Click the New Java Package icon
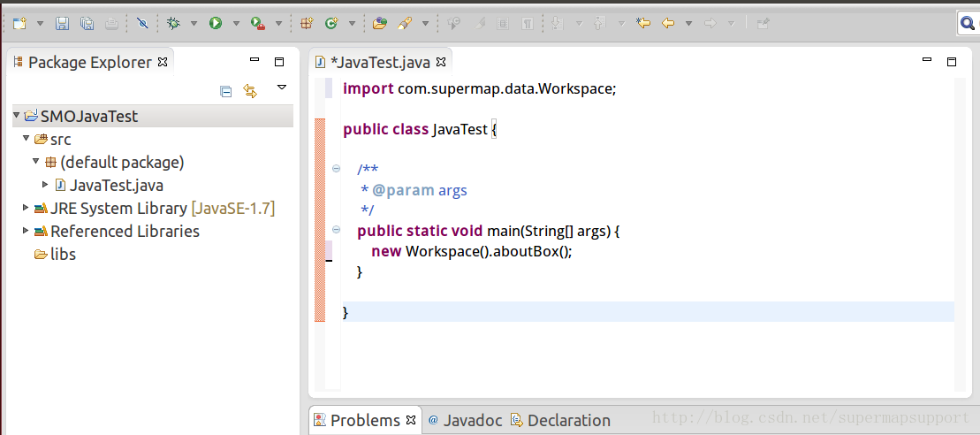The height and width of the screenshot is (435, 980). tap(307, 24)
